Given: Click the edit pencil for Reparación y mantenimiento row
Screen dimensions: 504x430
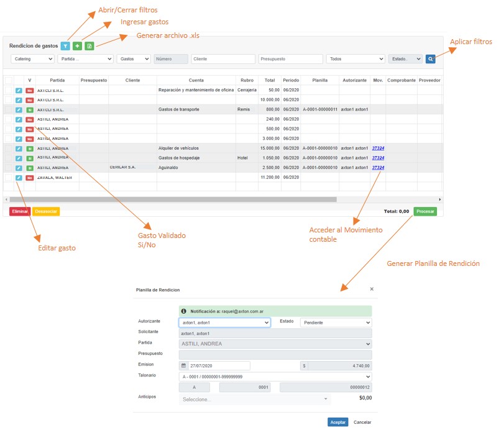Looking at the screenshot, I should coord(19,90).
